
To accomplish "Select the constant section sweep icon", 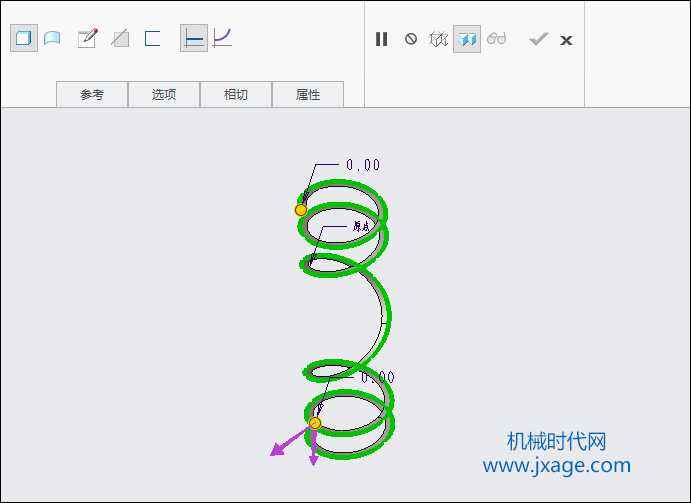I will pos(194,38).
